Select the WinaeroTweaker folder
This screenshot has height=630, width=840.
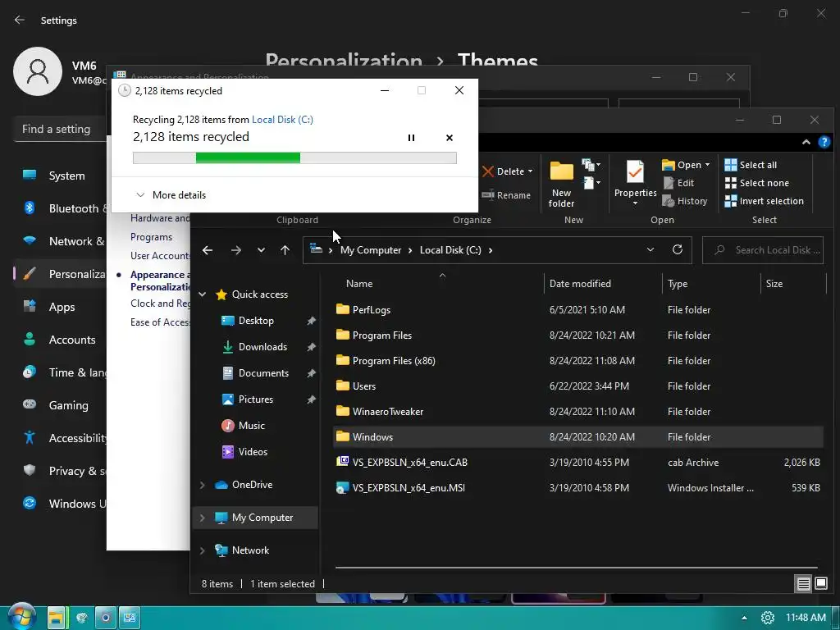[388, 412]
